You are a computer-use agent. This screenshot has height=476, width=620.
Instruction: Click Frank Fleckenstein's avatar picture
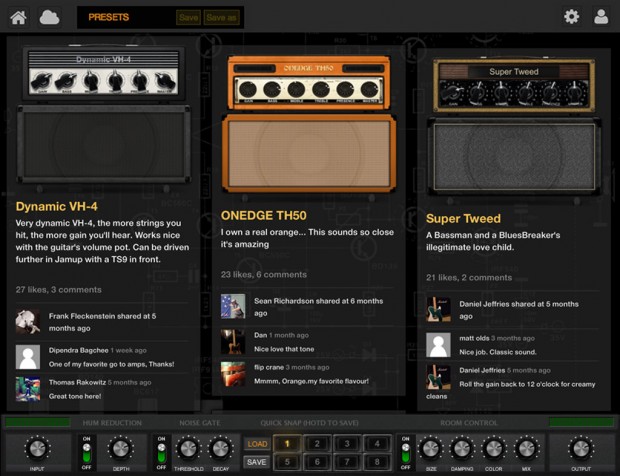pos(28,321)
